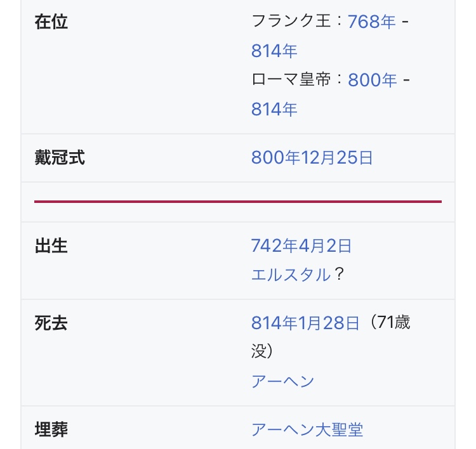The image size is (476, 449).
Task: Open the 814年 link ending ローマ皇帝 reign
Action: (274, 109)
